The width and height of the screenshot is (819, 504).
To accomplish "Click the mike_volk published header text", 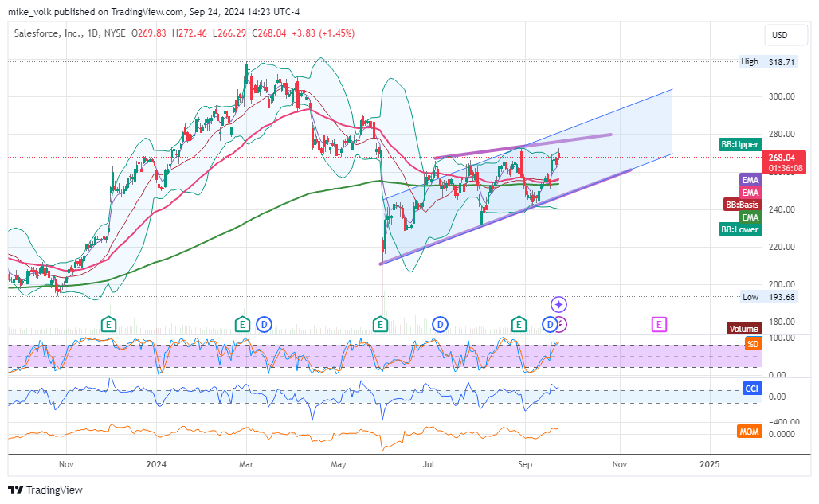I will click(x=154, y=11).
